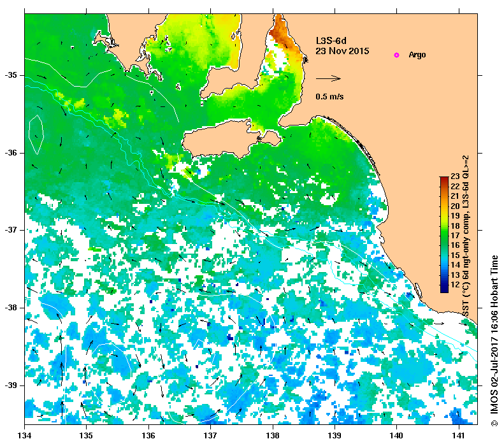Click the 0.5 m/s reference arrow
This screenshot has width=504, height=446.
(328, 78)
